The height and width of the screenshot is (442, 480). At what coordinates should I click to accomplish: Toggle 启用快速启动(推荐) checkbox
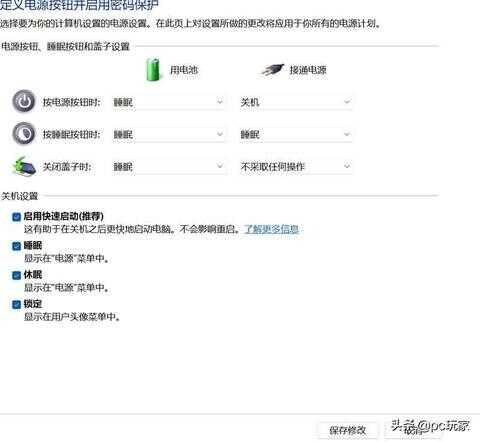16,217
